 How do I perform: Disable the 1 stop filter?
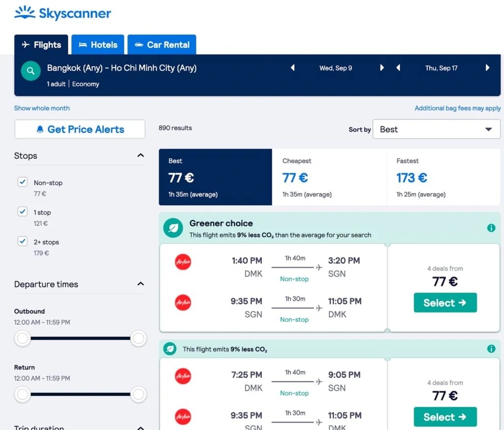(22, 212)
